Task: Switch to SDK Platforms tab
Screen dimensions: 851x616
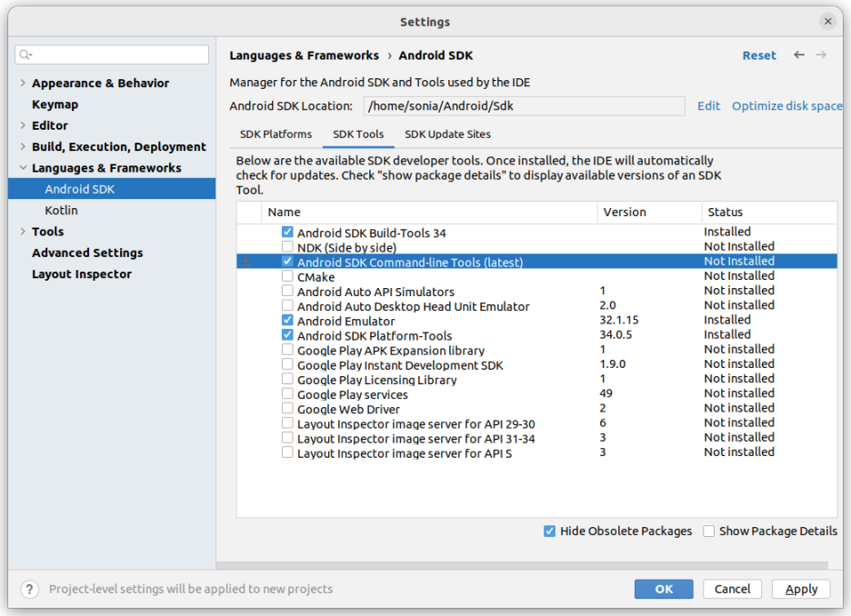Action: [275, 134]
